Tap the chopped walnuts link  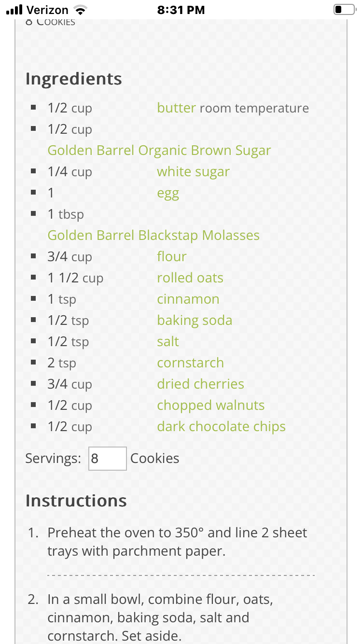click(x=210, y=406)
